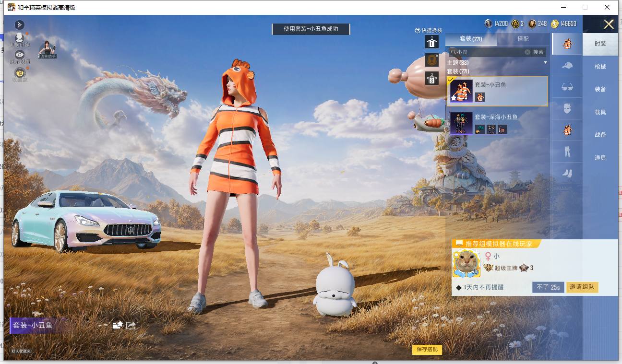This screenshot has height=364, width=622.
Task: Open the 道具 side tab
Action: [600, 158]
